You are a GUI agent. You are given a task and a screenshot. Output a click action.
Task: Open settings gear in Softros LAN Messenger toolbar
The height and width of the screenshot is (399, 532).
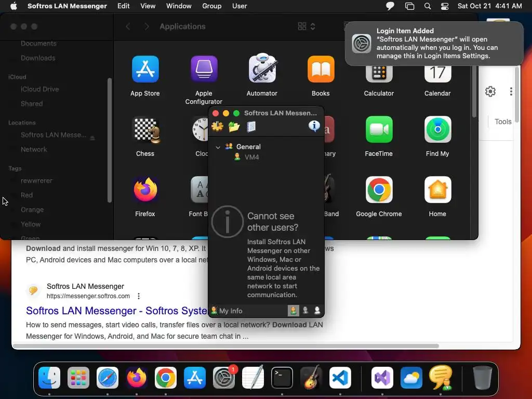coord(217,127)
